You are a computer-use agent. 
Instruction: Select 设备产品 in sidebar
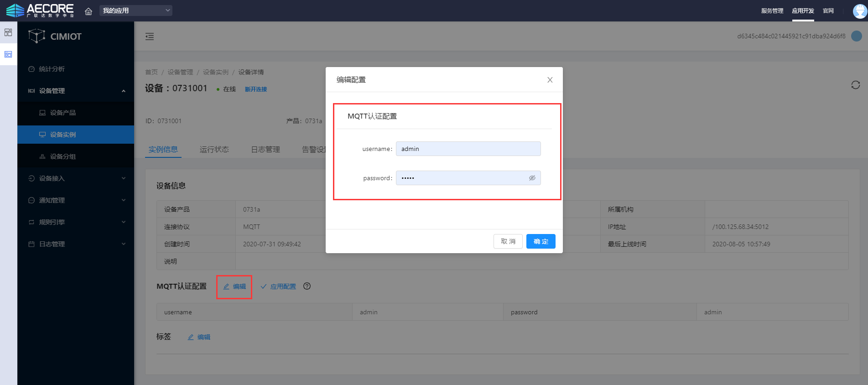pyautogui.click(x=63, y=113)
